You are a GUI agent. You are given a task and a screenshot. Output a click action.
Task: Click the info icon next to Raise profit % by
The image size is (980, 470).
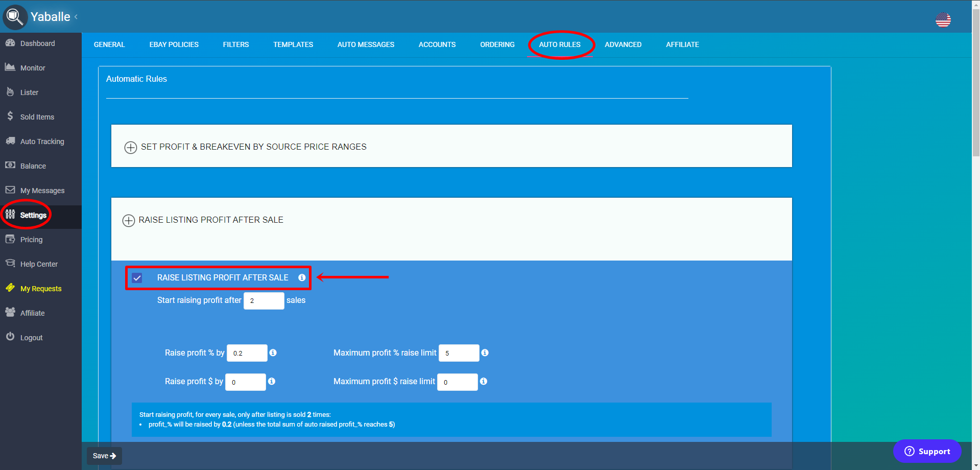click(273, 353)
